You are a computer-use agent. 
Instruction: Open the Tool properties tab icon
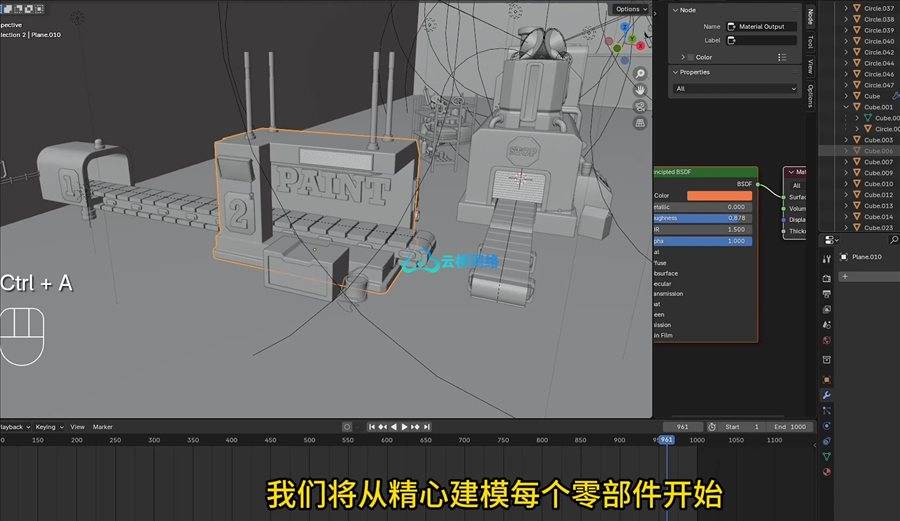[x=827, y=259]
